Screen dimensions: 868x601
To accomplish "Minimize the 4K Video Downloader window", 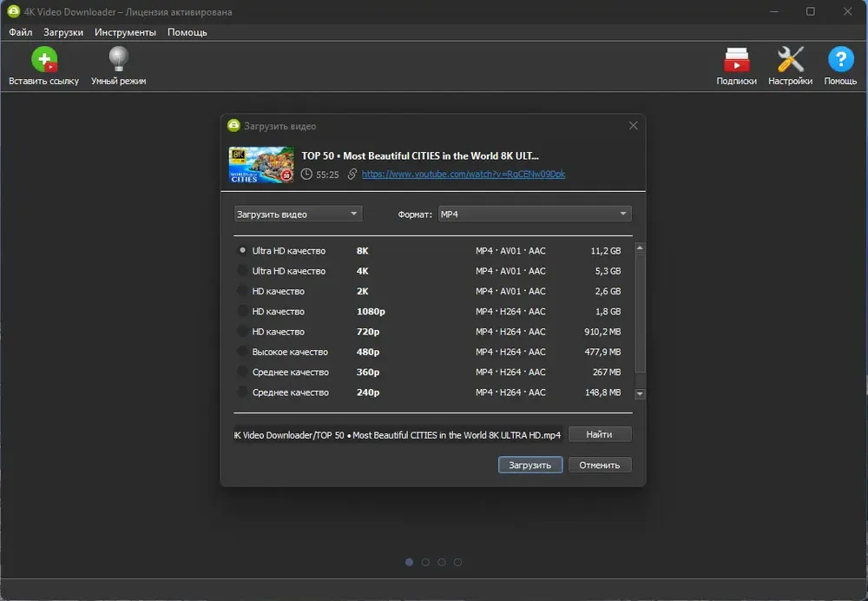I will (x=774, y=11).
